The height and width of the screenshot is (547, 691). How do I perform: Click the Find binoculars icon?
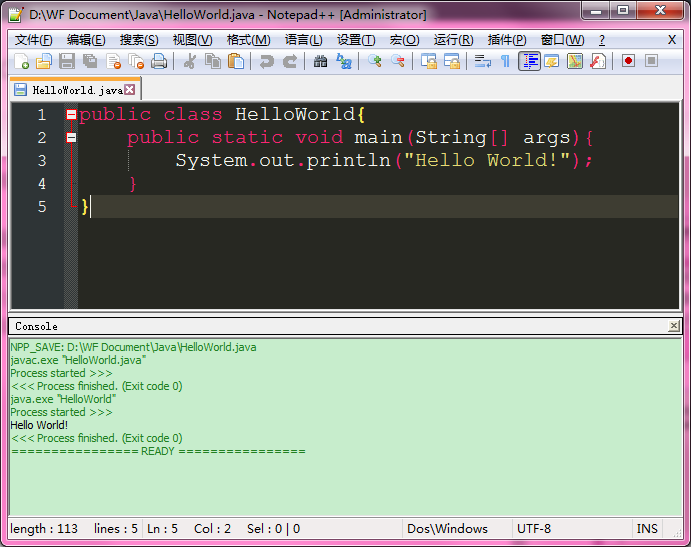[x=320, y=62]
